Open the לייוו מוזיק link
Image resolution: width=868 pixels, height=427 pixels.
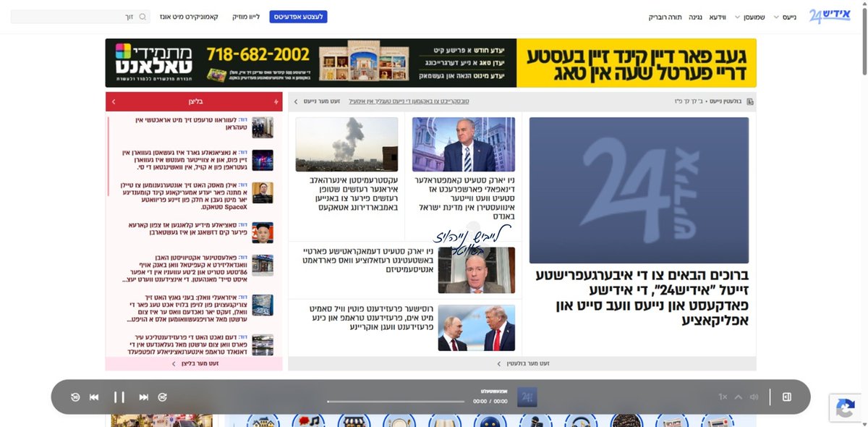(245, 17)
